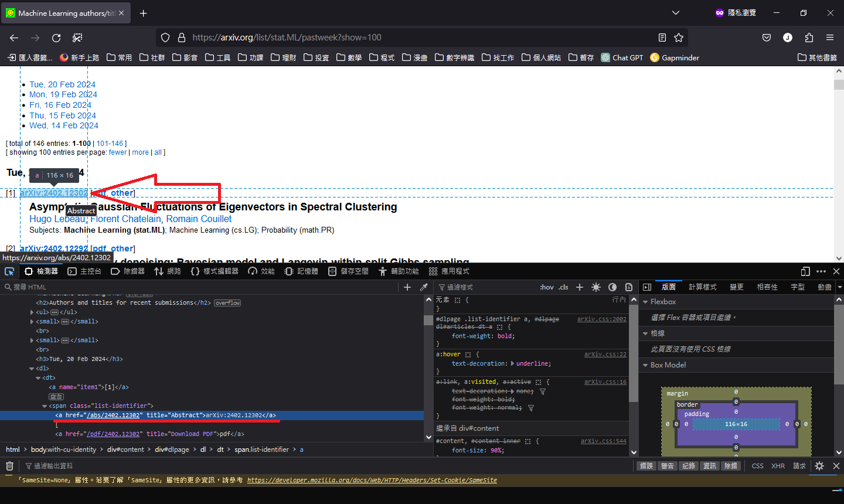Open the all-tabs list dropdown arrow

[x=676, y=13]
